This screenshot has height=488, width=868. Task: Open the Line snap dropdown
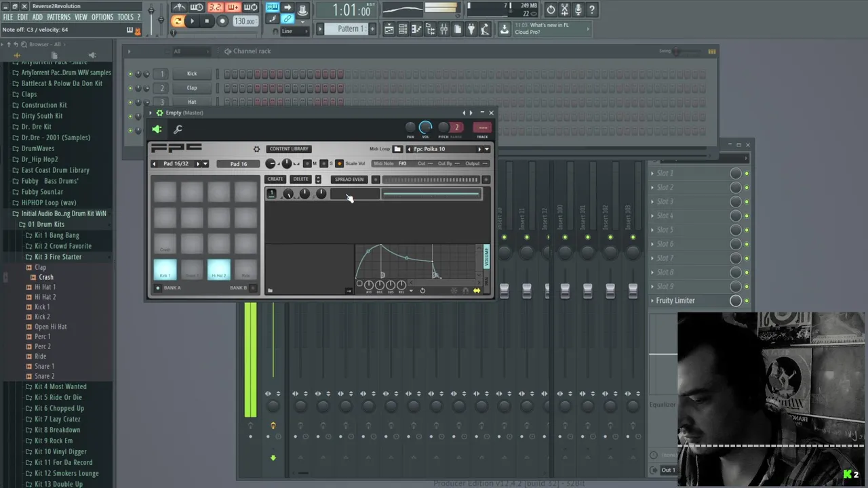296,31
